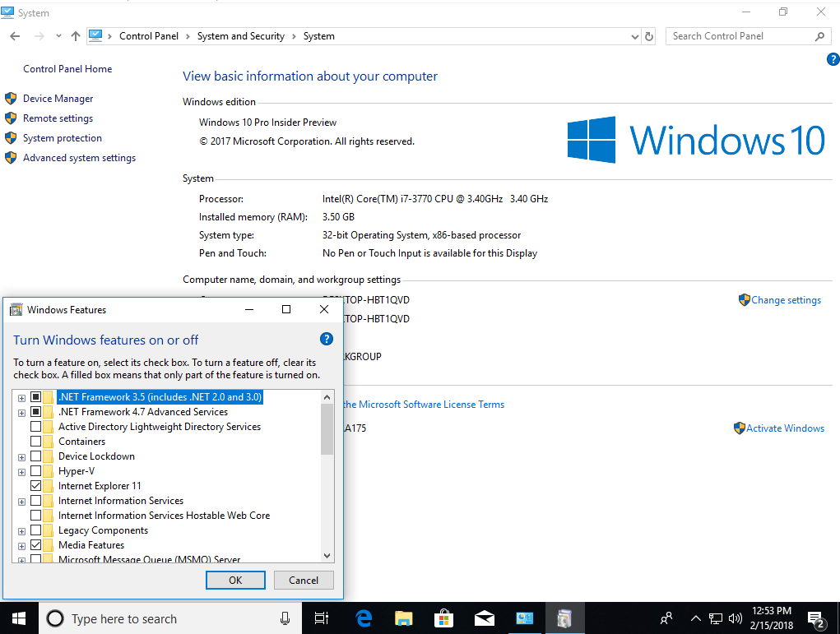
Task: Open People icon in system tray
Action: click(x=666, y=618)
